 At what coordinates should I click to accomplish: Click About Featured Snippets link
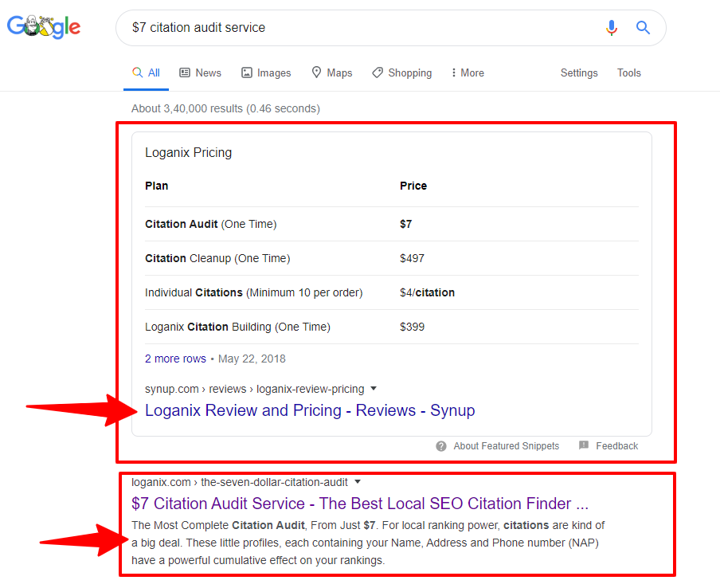click(x=506, y=446)
